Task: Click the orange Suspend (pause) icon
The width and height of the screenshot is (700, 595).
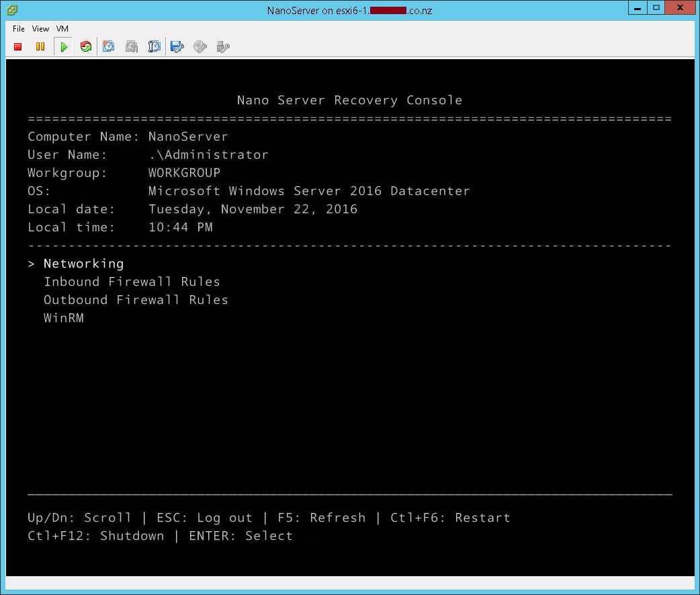Action: pos(40,46)
